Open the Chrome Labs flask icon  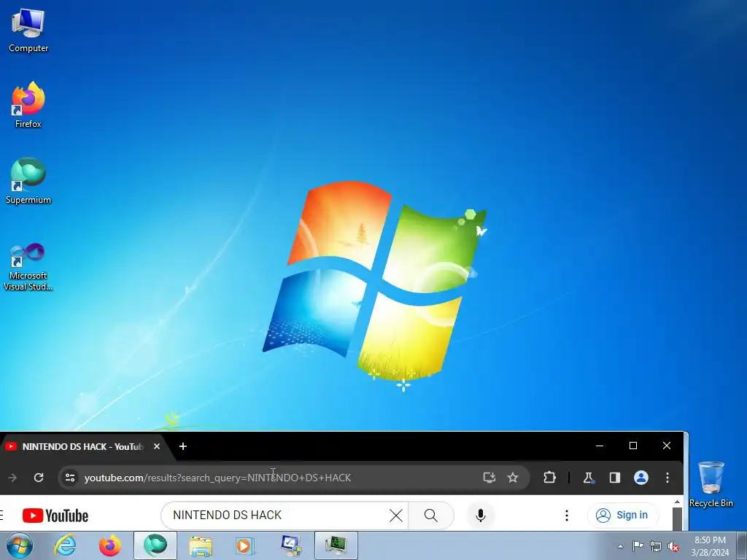click(x=589, y=478)
